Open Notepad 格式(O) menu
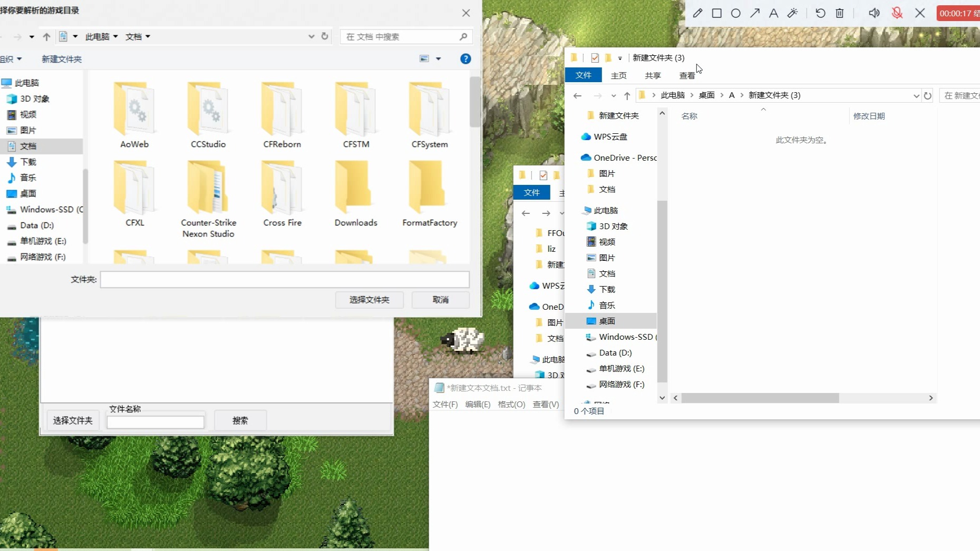 (x=511, y=404)
